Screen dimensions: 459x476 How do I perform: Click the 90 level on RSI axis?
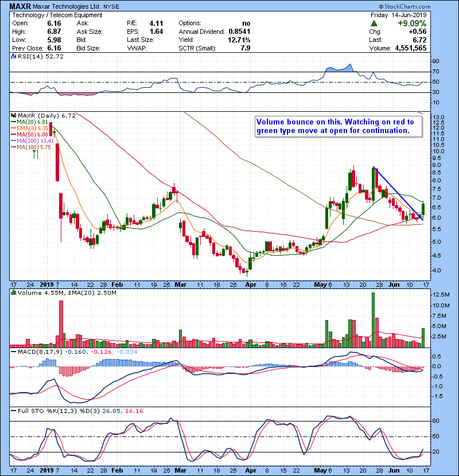[x=435, y=61]
